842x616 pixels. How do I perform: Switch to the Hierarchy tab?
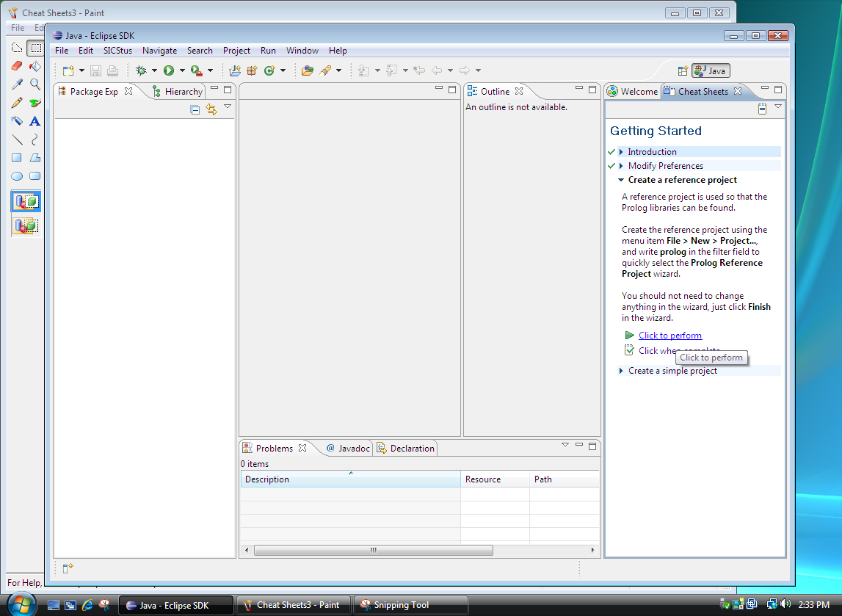click(178, 91)
